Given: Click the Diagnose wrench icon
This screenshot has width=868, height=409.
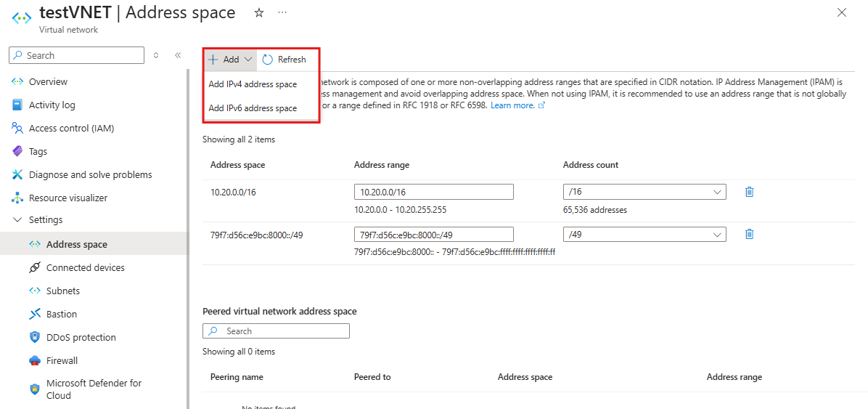Looking at the screenshot, I should 17,174.
